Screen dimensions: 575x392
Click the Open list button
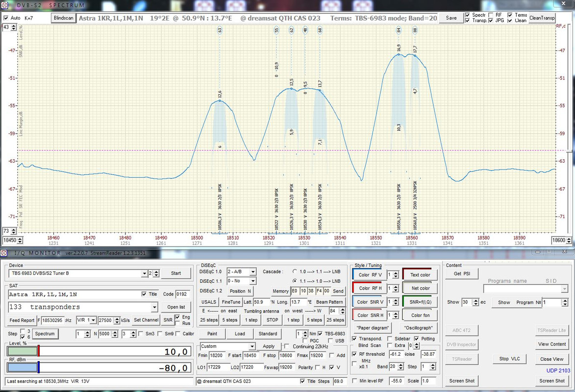click(x=176, y=307)
